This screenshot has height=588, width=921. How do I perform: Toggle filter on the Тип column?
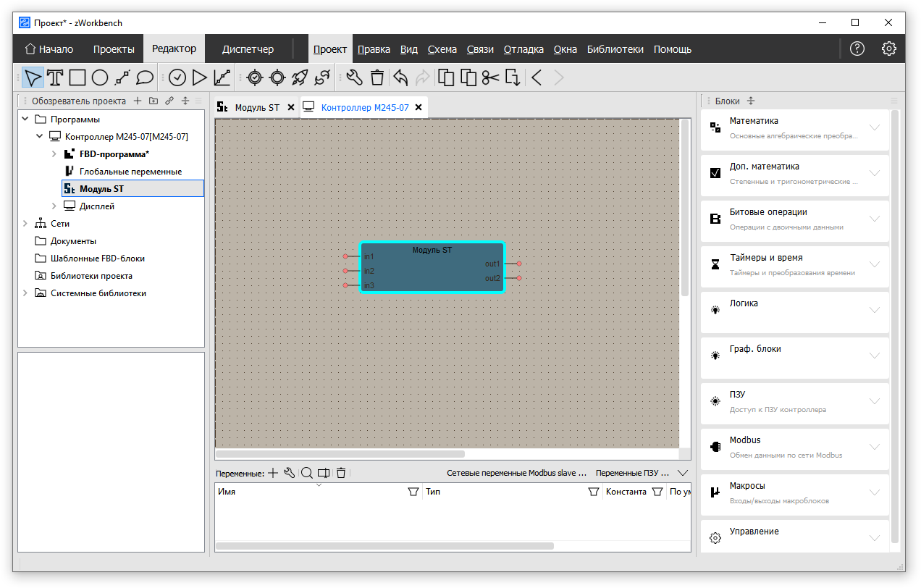pyautogui.click(x=594, y=492)
